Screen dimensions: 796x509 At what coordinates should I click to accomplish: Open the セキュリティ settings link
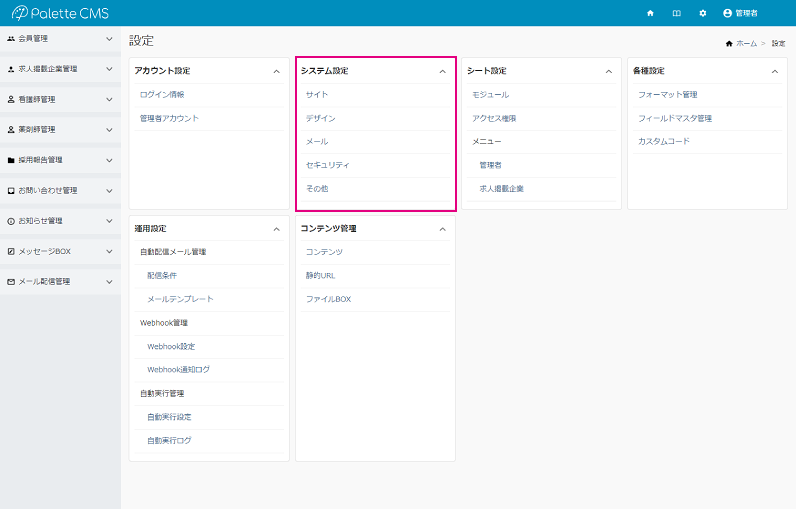pyautogui.click(x=327, y=165)
